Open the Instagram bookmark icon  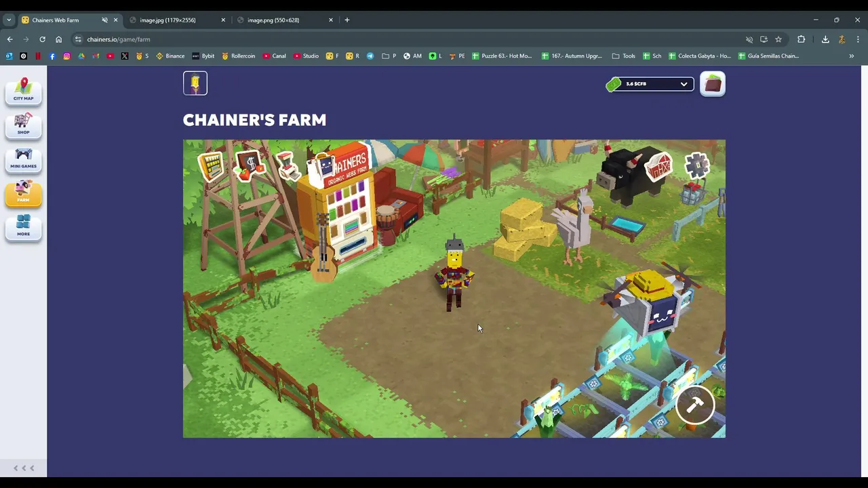click(66, 56)
